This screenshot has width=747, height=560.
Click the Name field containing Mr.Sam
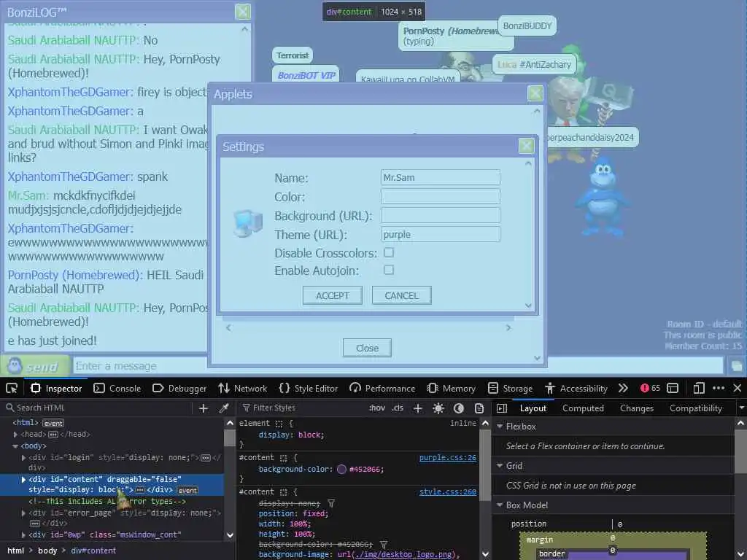tap(440, 177)
